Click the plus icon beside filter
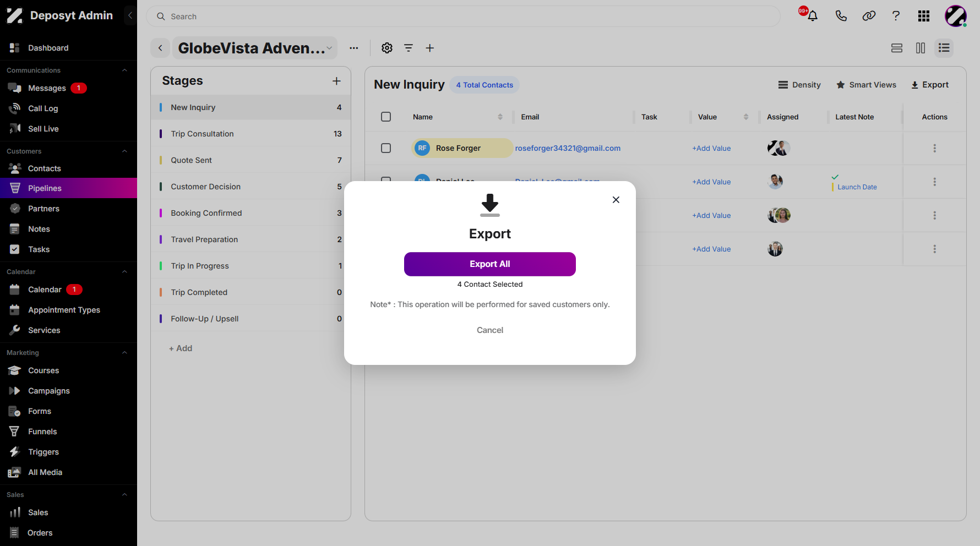This screenshot has width=980, height=546. pos(430,48)
